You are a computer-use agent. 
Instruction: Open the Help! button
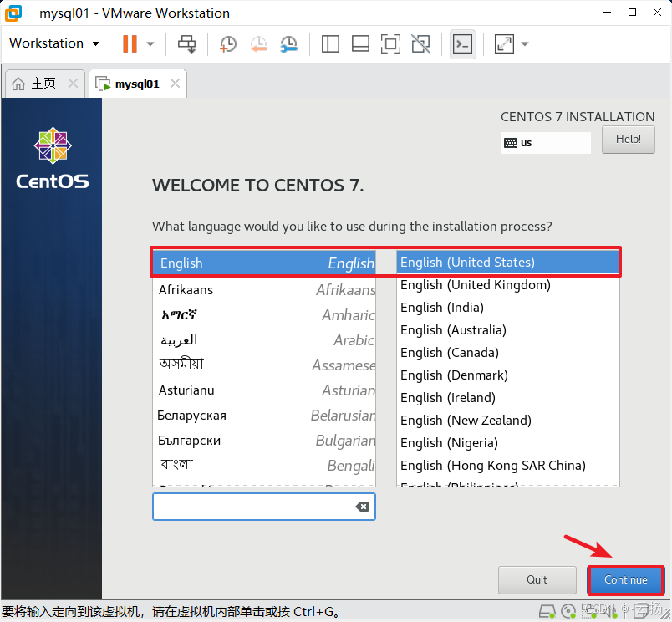tap(628, 140)
